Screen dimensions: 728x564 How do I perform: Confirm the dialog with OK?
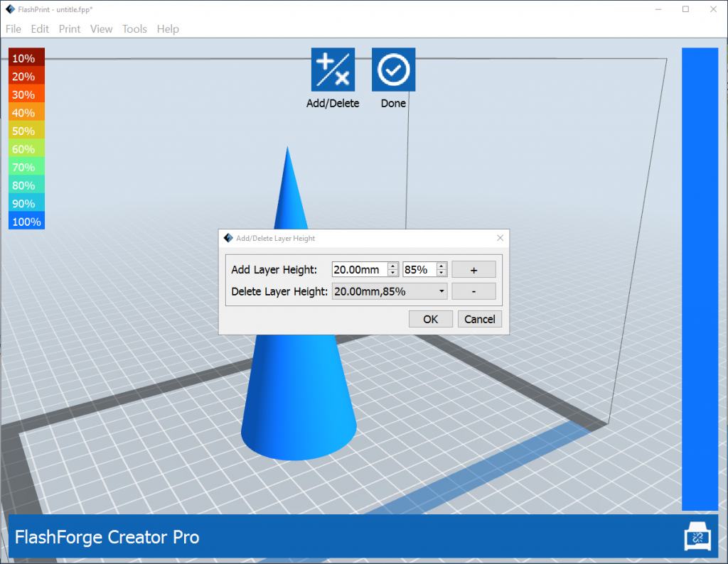pos(430,319)
